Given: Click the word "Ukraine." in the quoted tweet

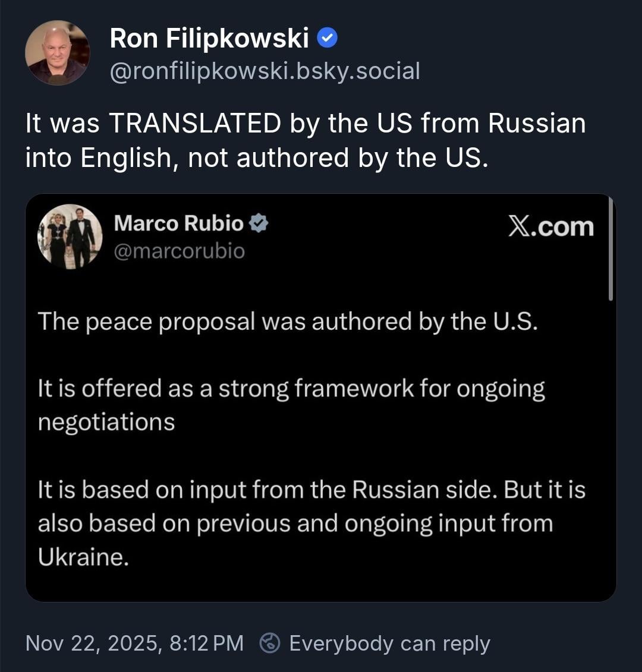Looking at the screenshot, I should point(83,557).
